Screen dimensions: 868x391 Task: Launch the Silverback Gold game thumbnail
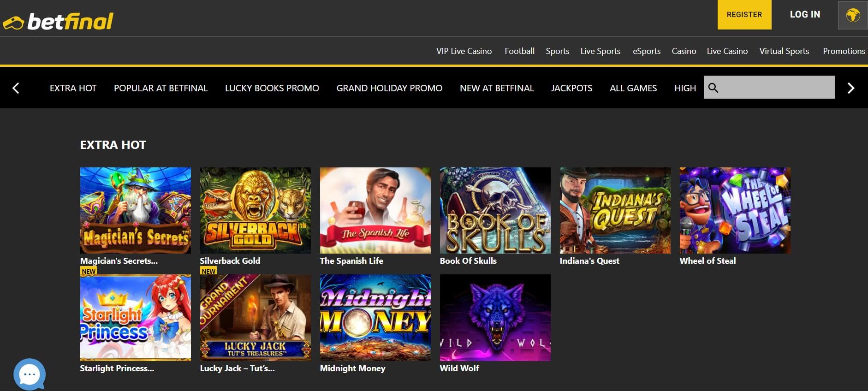click(256, 210)
